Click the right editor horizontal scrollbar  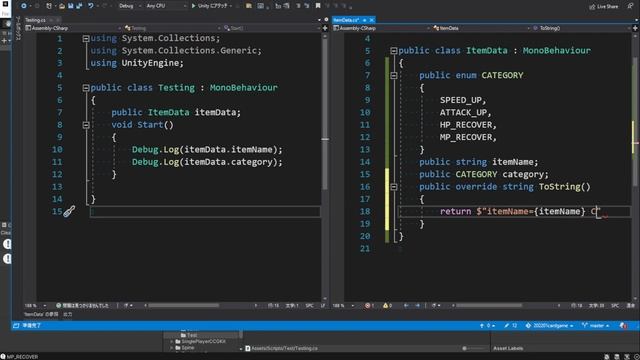[489, 305]
